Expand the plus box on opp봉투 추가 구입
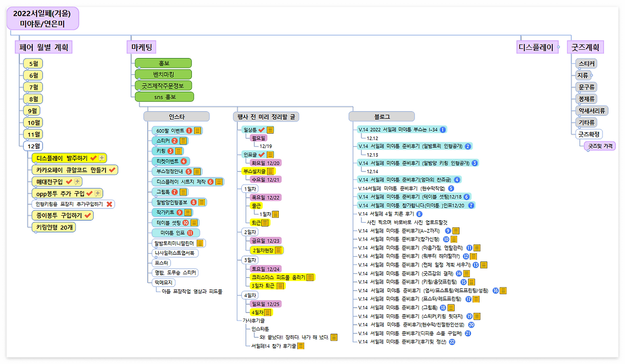This screenshot has height=364, width=625. pyautogui.click(x=98, y=193)
